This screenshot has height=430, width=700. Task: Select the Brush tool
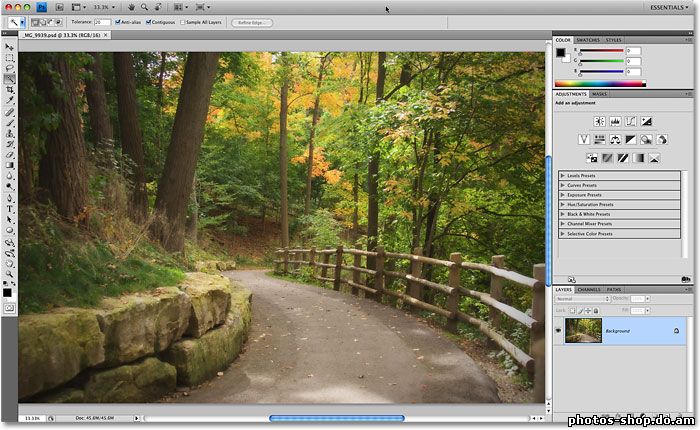(x=9, y=123)
